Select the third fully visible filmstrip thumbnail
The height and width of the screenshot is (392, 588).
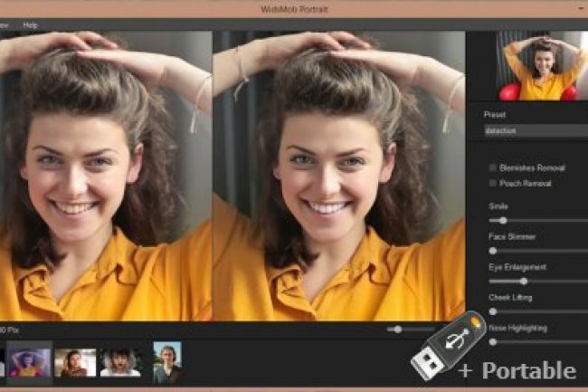pos(120,361)
